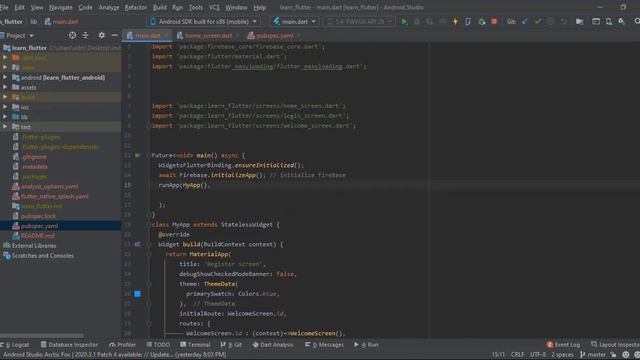This screenshot has height=360, width=640.
Task: Open the Terminal tool window
Action: coord(195,344)
